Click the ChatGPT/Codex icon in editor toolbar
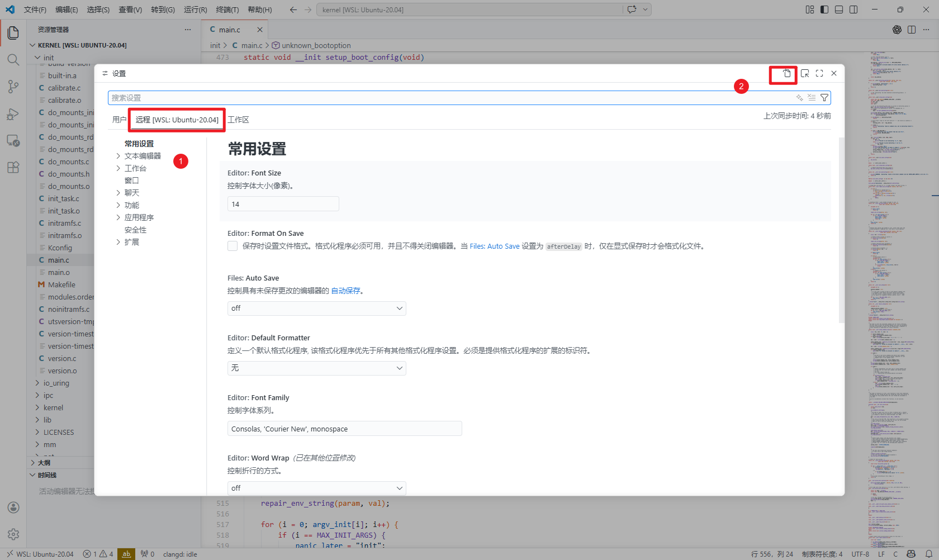This screenshot has width=939, height=560. [x=897, y=30]
